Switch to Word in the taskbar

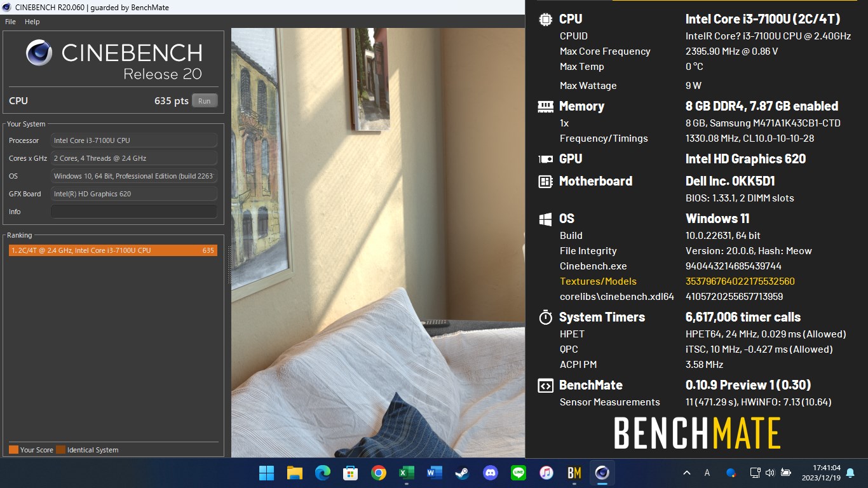[x=435, y=473]
